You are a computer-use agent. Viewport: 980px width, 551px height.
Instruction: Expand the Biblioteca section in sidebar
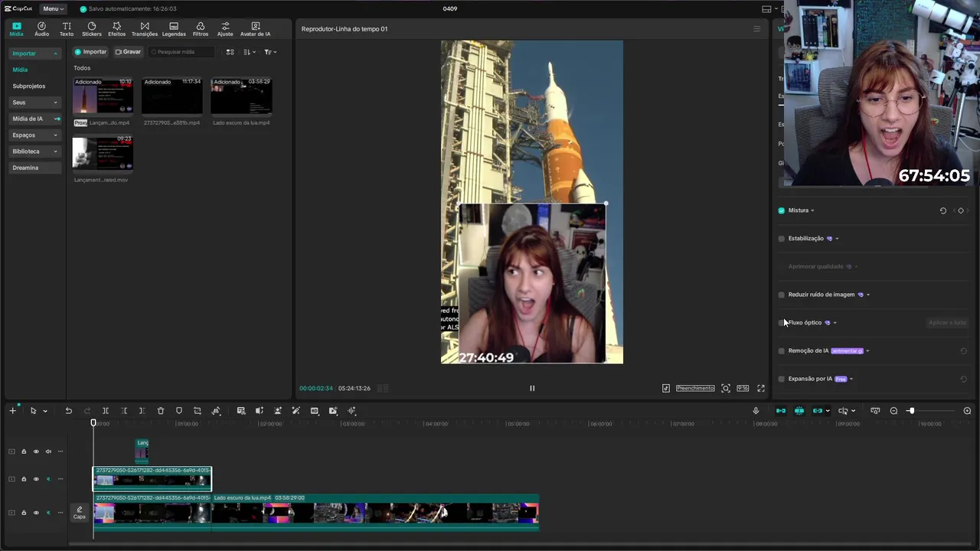(34, 152)
